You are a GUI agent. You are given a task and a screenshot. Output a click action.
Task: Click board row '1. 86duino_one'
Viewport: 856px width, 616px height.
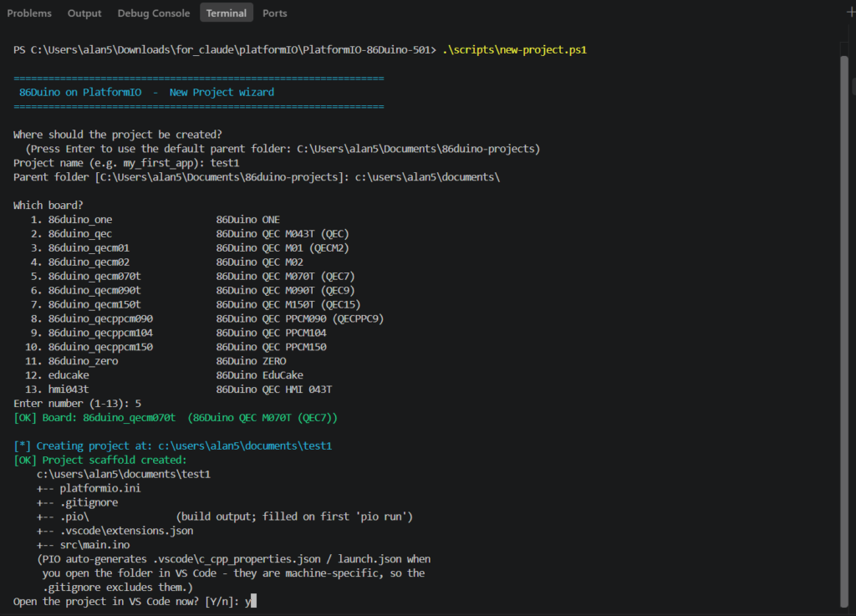pos(155,220)
